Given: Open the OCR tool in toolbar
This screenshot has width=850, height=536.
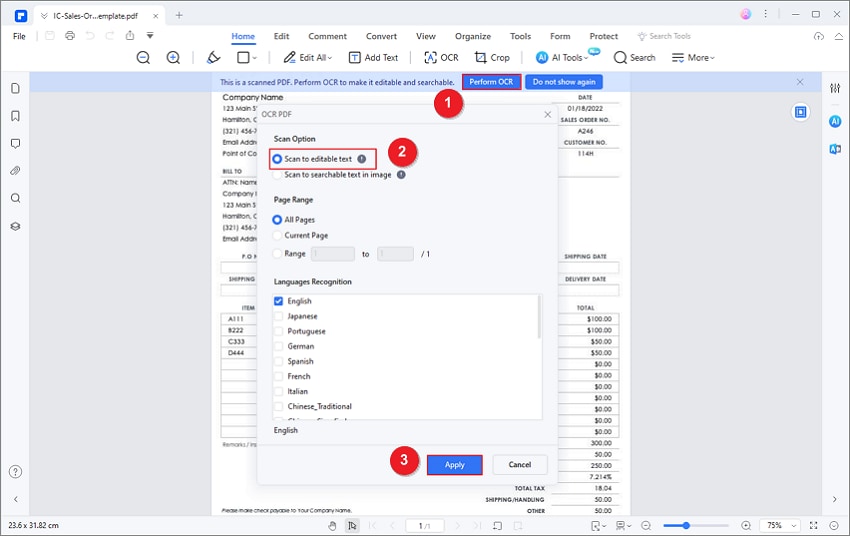Looking at the screenshot, I should pyautogui.click(x=441, y=57).
